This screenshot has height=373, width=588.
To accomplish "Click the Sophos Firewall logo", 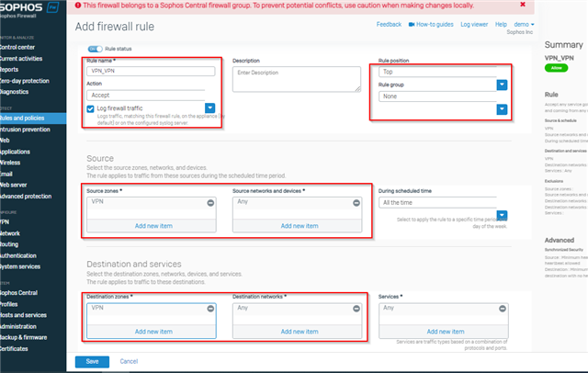I will click(29, 10).
